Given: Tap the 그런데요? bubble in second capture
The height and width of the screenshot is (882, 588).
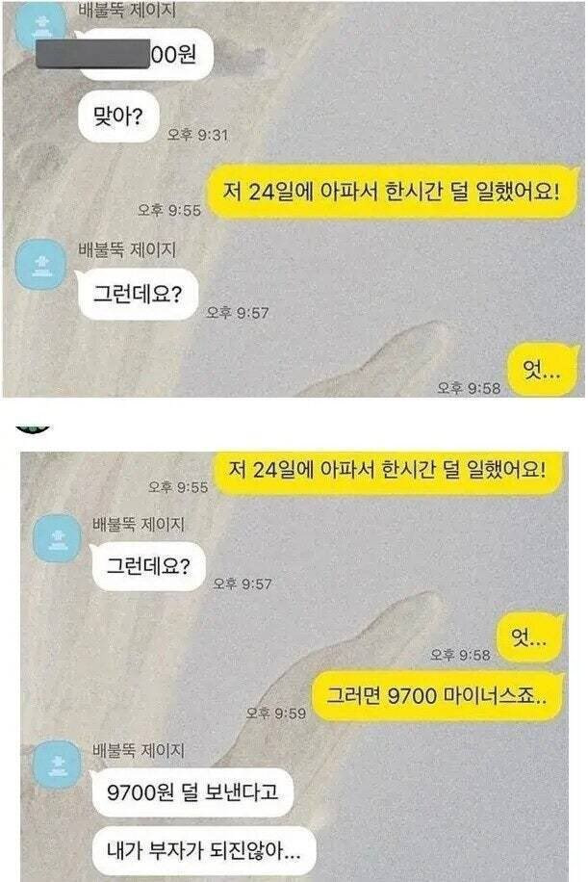Looking at the screenshot, I should [x=148, y=566].
